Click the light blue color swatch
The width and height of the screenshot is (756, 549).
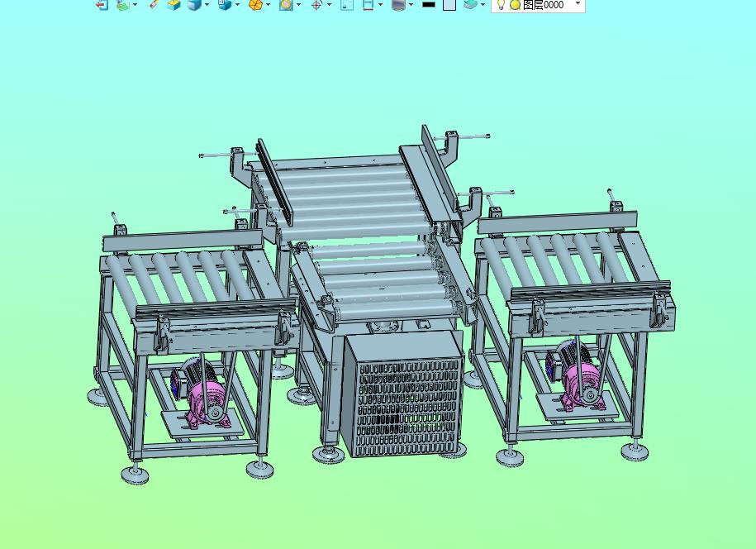449,5
